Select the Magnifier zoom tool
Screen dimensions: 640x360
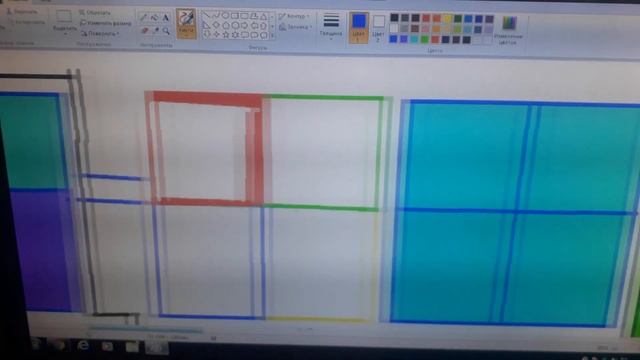(x=166, y=31)
